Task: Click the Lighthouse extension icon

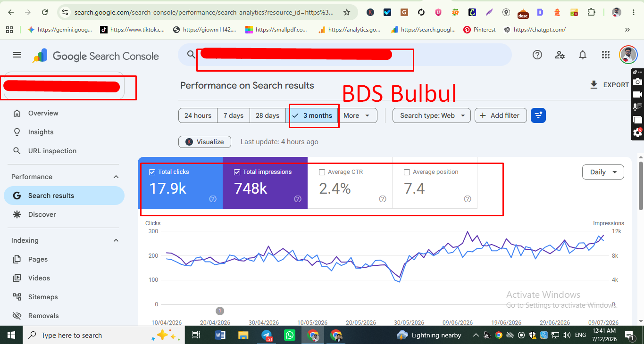Action: [x=557, y=12]
